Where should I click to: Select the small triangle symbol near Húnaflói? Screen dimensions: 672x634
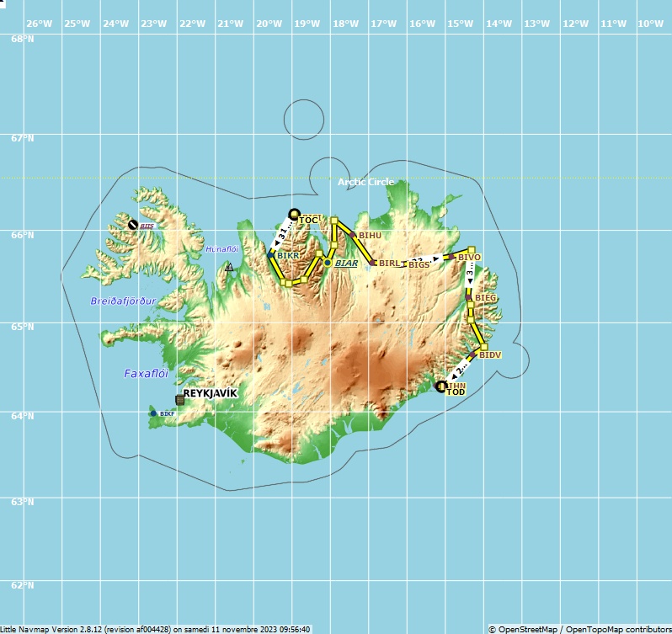point(229,267)
